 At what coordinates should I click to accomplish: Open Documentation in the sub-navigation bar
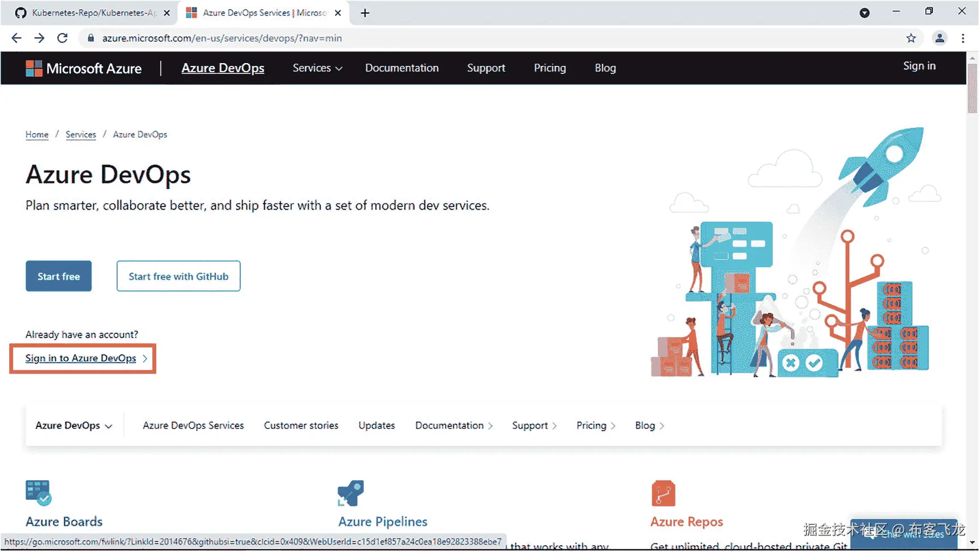[x=454, y=426]
